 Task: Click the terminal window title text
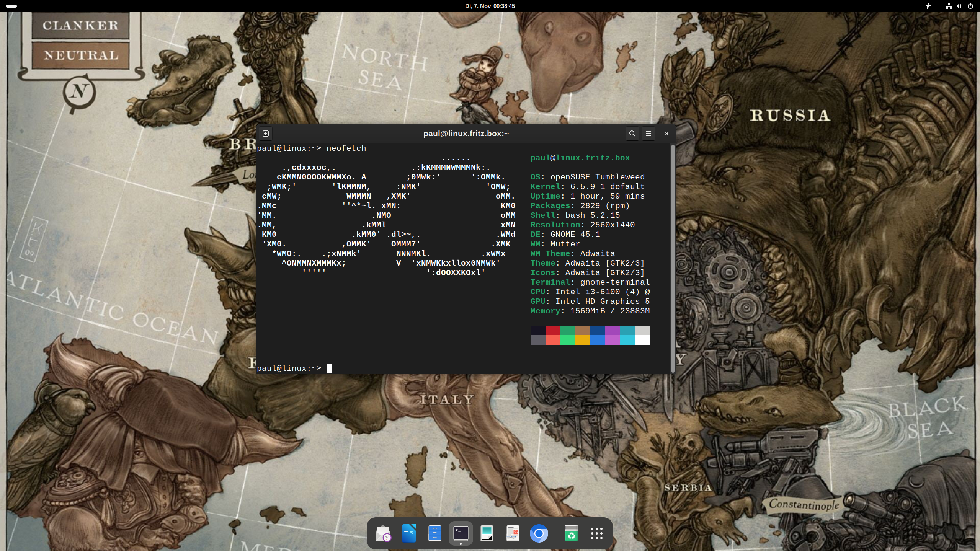pyautogui.click(x=466, y=134)
